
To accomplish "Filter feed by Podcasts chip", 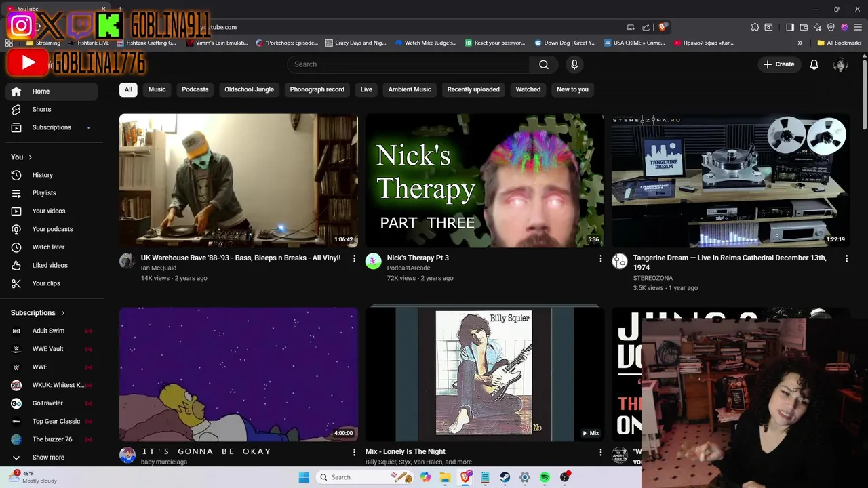I will pyautogui.click(x=195, y=89).
